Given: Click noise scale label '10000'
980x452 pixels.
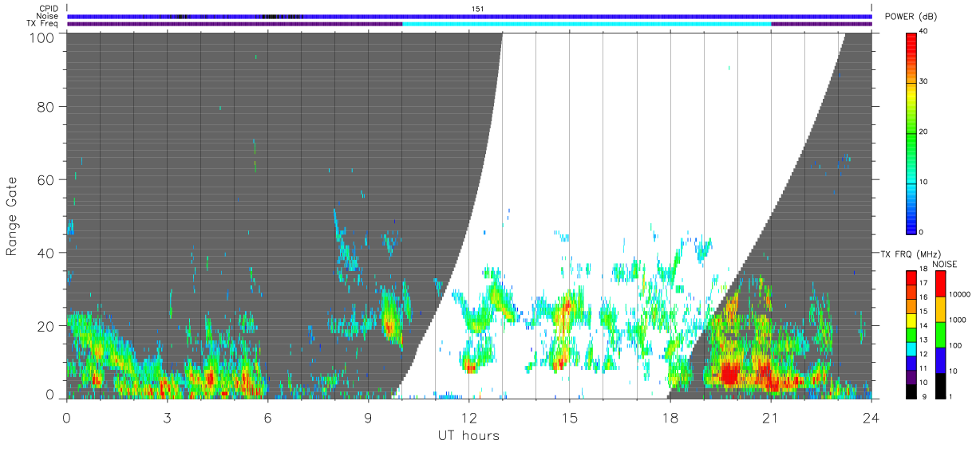Looking at the screenshot, I should coord(961,295).
